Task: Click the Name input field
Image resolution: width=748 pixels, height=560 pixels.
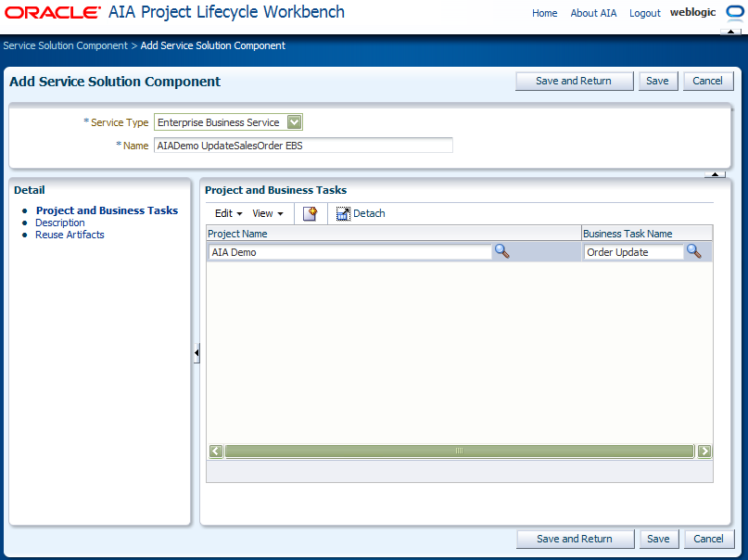Action: tap(303, 146)
